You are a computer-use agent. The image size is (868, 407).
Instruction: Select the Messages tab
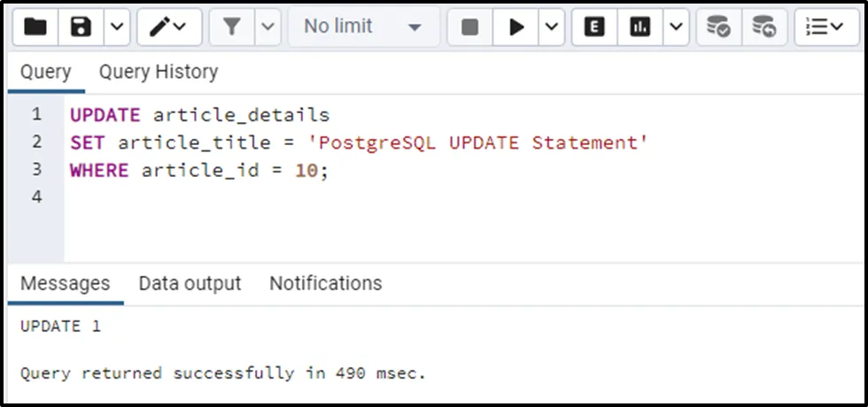tap(65, 283)
